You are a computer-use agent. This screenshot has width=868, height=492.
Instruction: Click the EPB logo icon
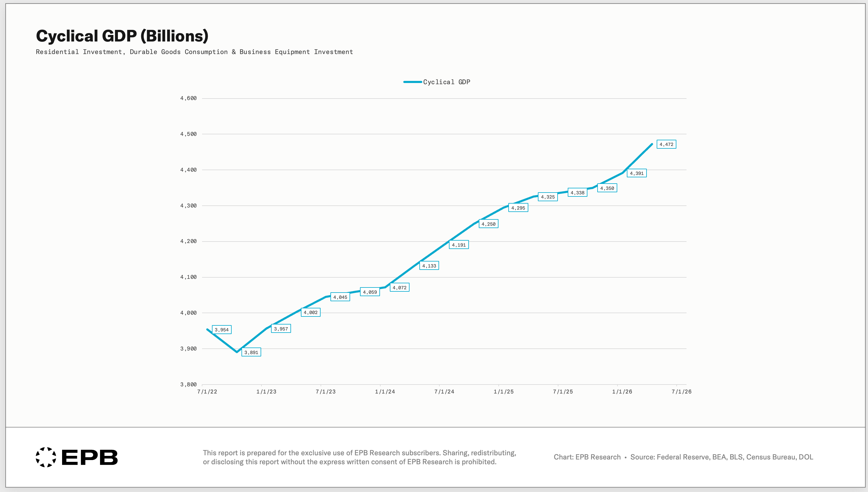point(46,457)
